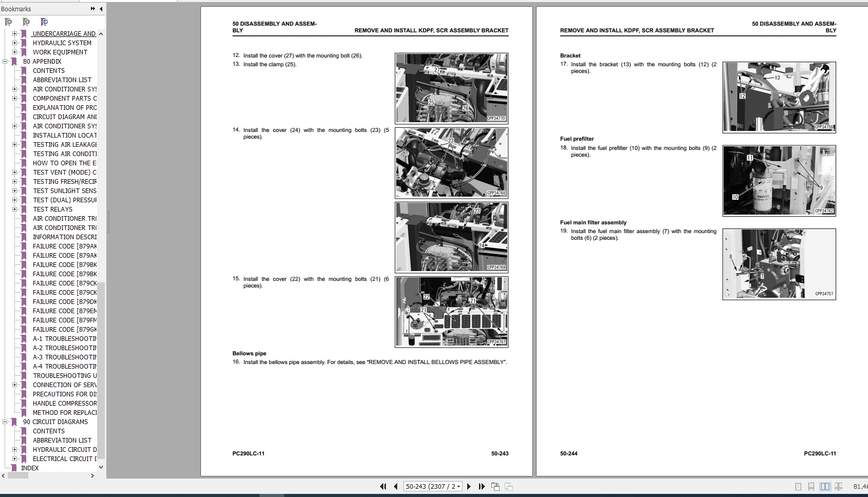This screenshot has height=497, width=868.
Task: Open the WORK EQUIPMENT bookmark
Action: (x=60, y=52)
